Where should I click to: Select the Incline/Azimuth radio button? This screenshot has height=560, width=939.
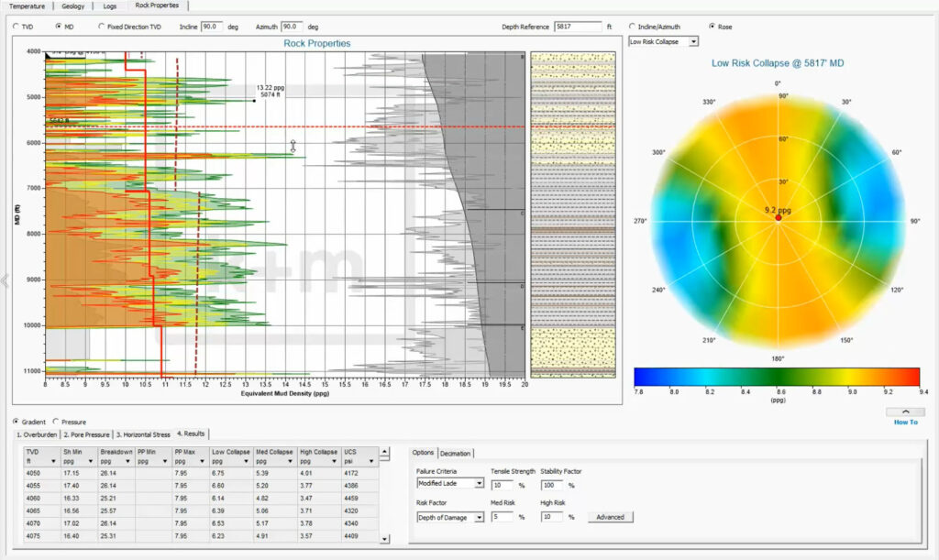pos(632,27)
